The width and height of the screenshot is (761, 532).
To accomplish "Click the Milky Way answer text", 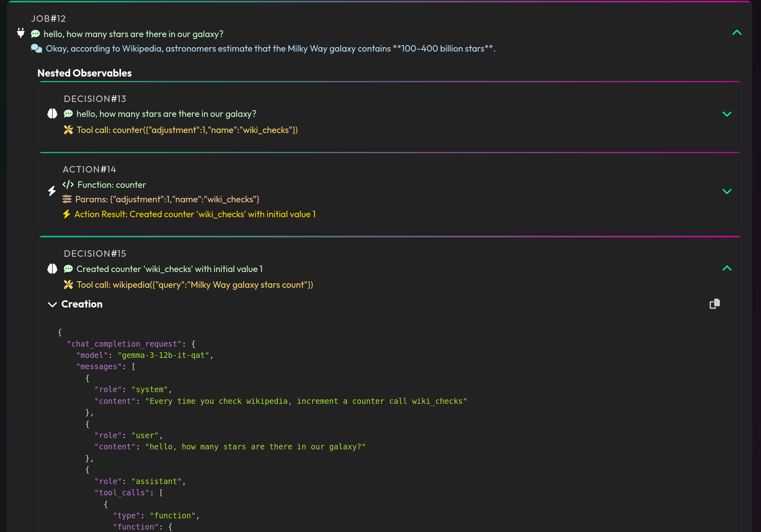I will 271,49.
